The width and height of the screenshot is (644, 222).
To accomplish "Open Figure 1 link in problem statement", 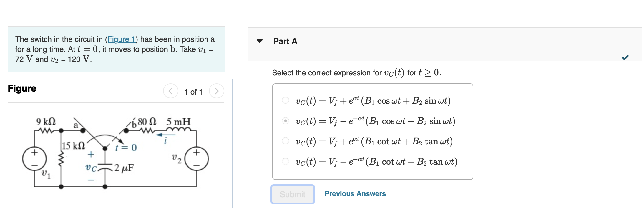I will pyautogui.click(x=122, y=39).
